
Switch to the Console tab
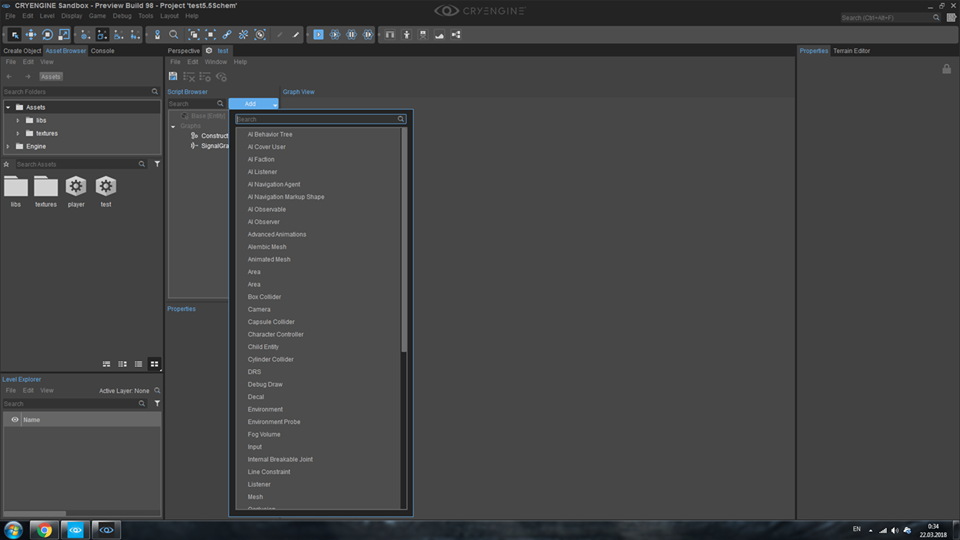[102, 51]
